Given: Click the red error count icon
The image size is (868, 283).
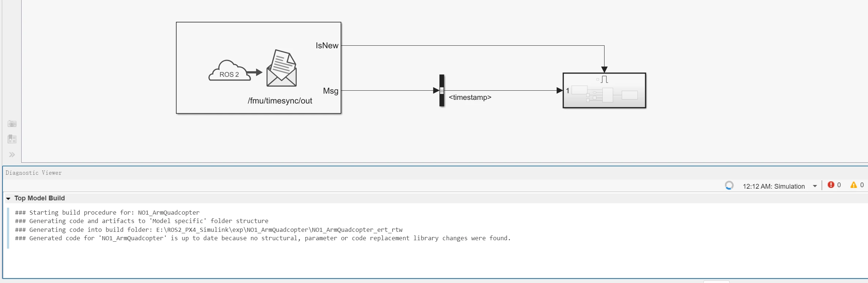Looking at the screenshot, I should (831, 185).
